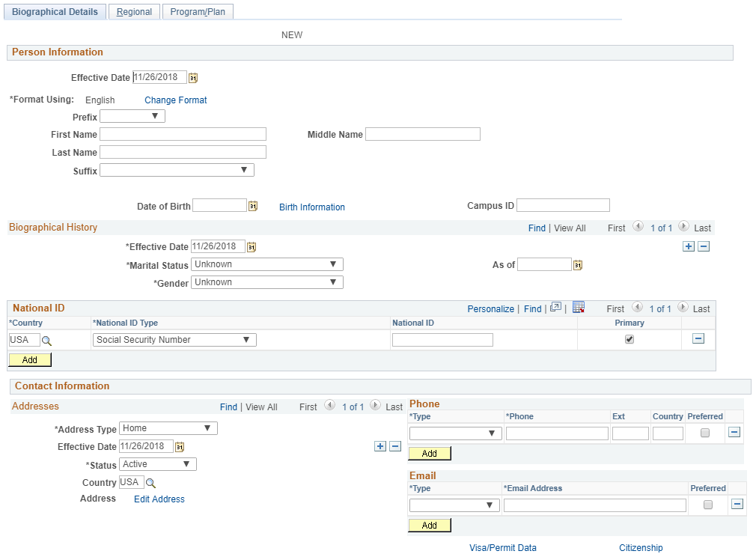The height and width of the screenshot is (557, 756).
Task: Check the Phone Preferred checkbox
Action: pos(705,433)
